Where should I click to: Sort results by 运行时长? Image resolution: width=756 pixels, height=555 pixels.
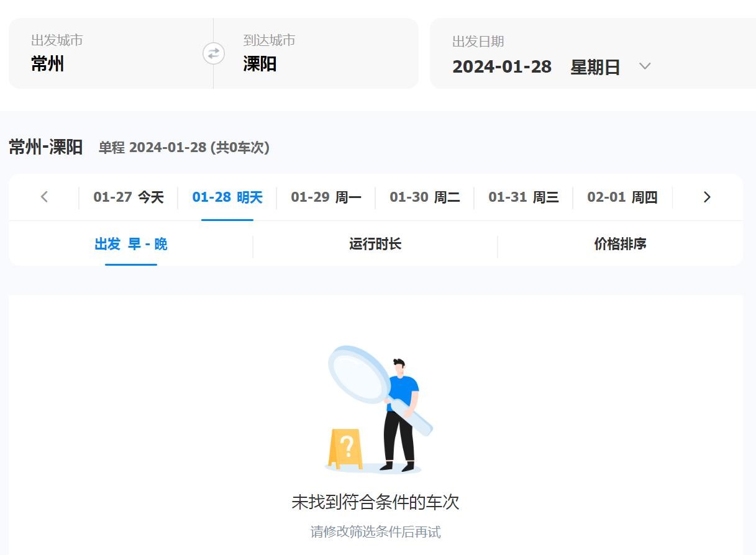pos(375,244)
